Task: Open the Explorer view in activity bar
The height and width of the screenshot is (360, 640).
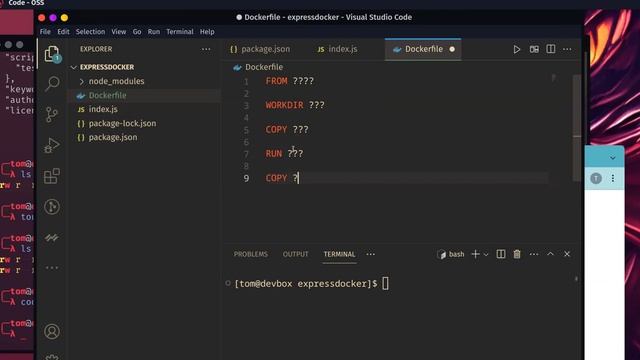Action: (x=52, y=54)
